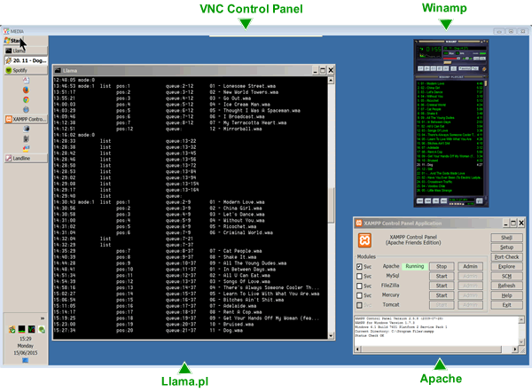Click the Winamp tray icon with green check
Image resolution: width=532 pixels, height=392 pixels.
(12, 329)
